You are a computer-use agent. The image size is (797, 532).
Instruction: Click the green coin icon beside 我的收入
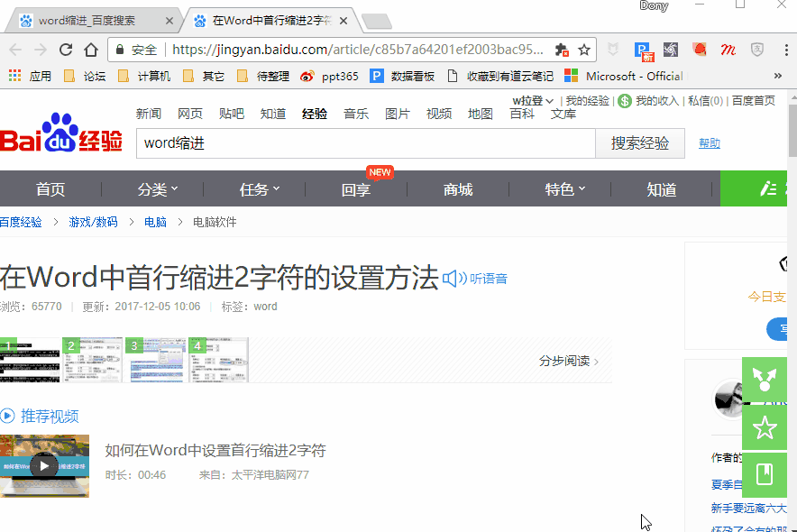pos(625,101)
